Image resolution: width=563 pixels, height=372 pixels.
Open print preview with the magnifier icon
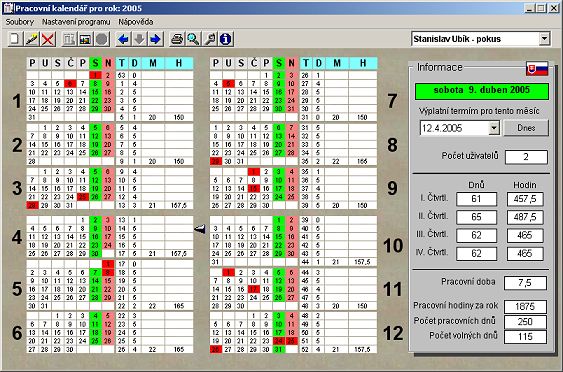click(x=193, y=39)
